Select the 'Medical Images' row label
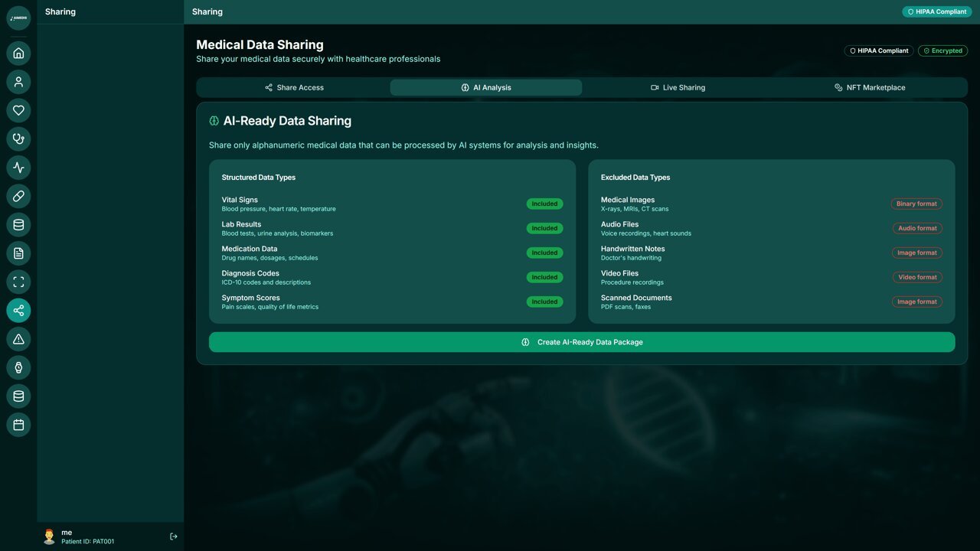 628,200
